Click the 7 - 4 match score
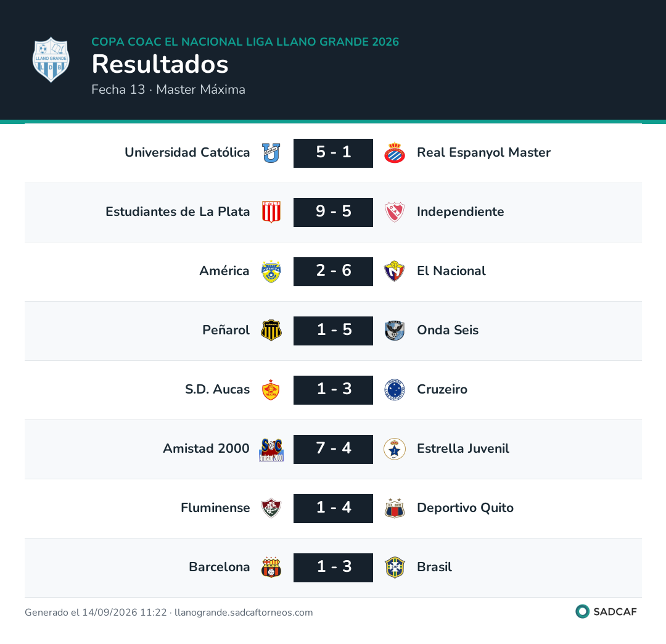Image resolution: width=666 pixels, height=644 pixels. coord(333,449)
